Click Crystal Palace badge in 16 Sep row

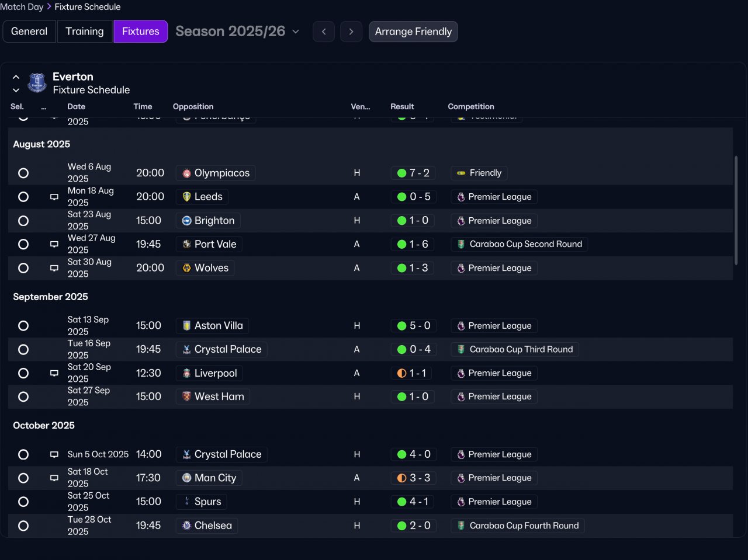click(x=186, y=349)
